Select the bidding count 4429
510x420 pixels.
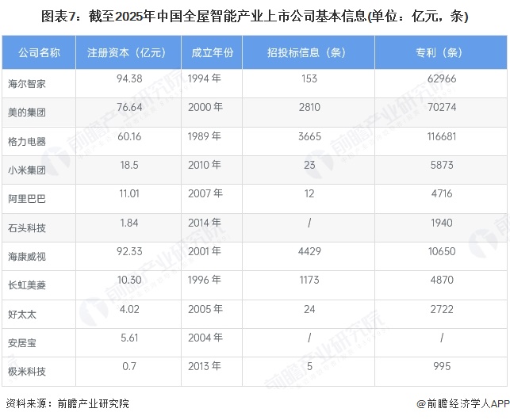point(309,251)
